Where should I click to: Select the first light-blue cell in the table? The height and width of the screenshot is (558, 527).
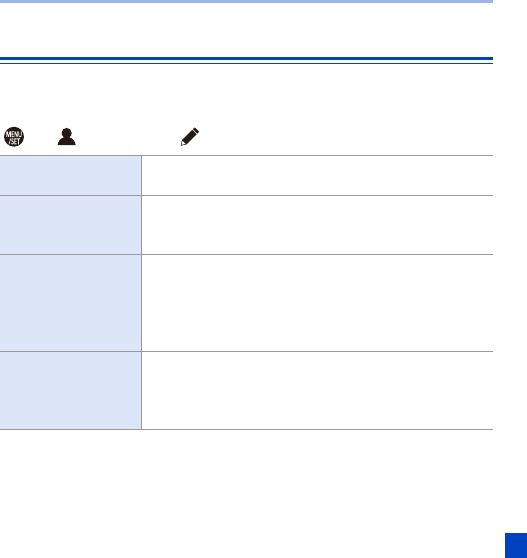click(70, 175)
